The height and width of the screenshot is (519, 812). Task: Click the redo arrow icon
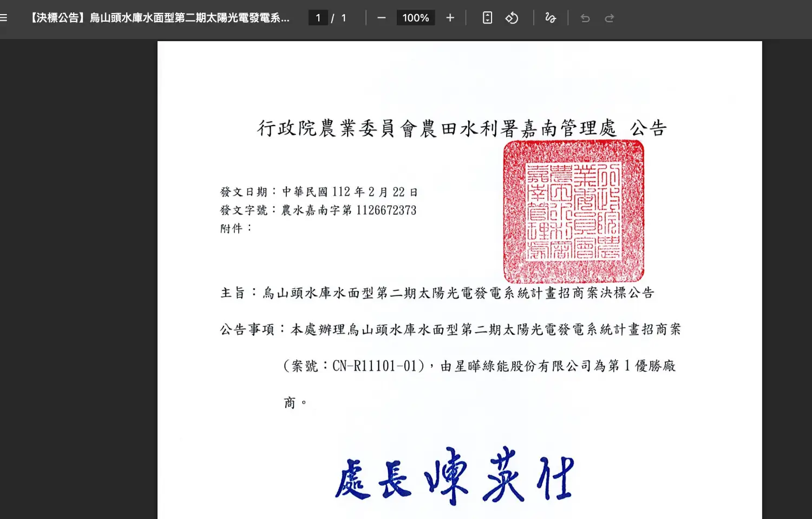609,18
